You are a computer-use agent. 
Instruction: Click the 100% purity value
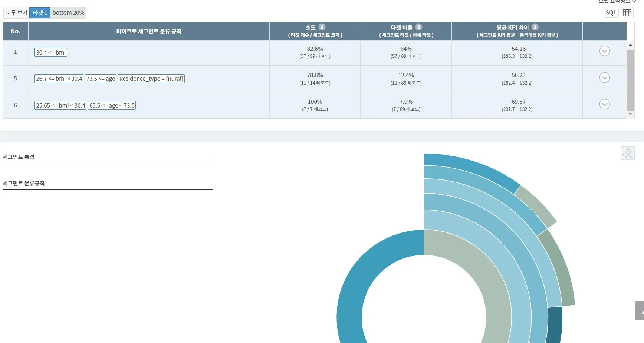pyautogui.click(x=315, y=102)
